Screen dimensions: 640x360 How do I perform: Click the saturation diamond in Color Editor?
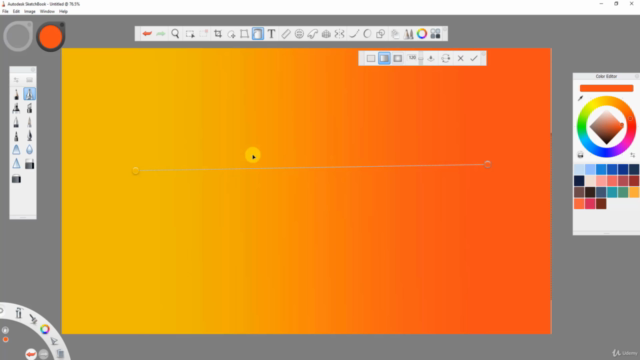tap(607, 127)
